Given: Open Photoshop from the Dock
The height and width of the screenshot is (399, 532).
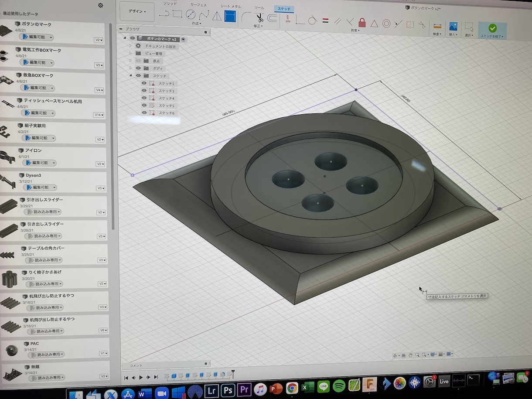Looking at the screenshot, I should 228,390.
